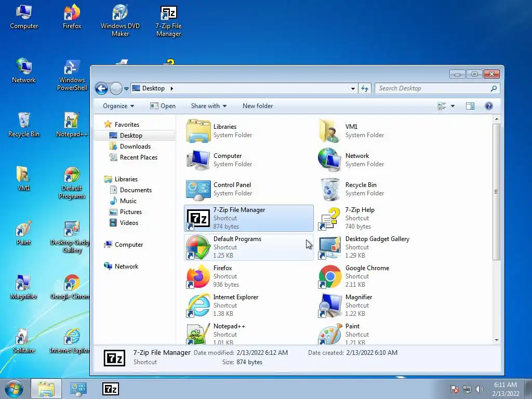Viewport: 532px width, 399px height.
Task: Click the taskbar clock
Action: pyautogui.click(x=506, y=389)
